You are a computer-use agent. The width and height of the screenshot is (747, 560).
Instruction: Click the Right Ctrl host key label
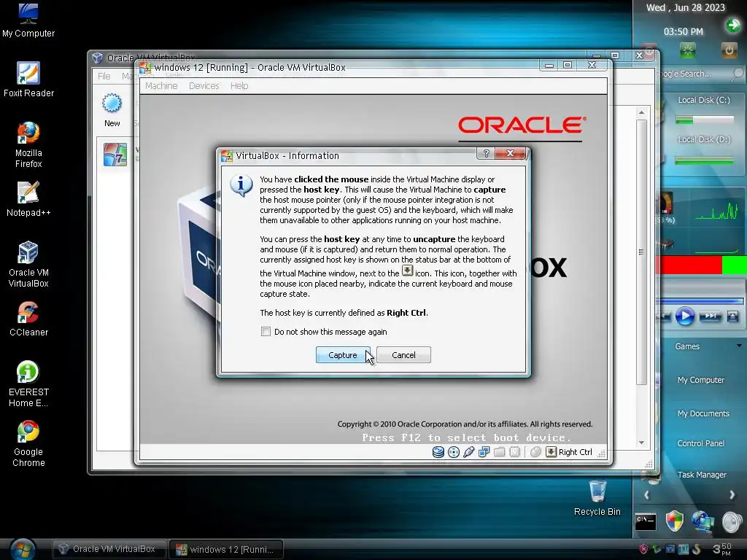575,452
